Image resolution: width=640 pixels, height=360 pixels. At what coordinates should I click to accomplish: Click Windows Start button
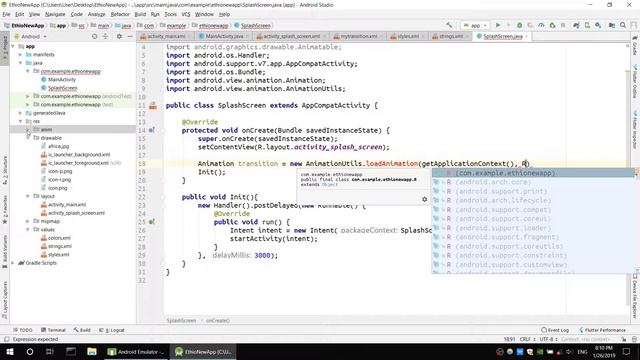tap(9, 351)
